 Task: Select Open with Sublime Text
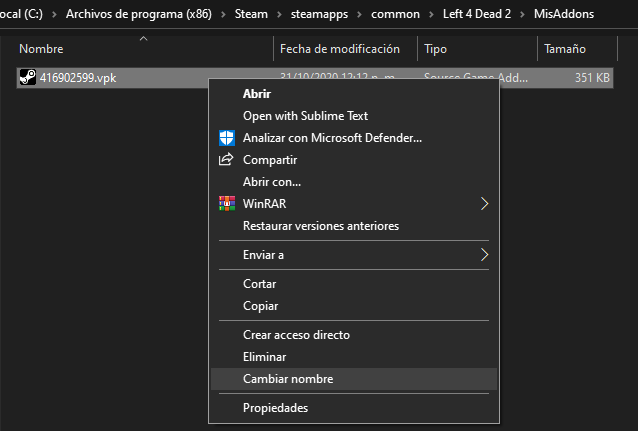point(305,116)
